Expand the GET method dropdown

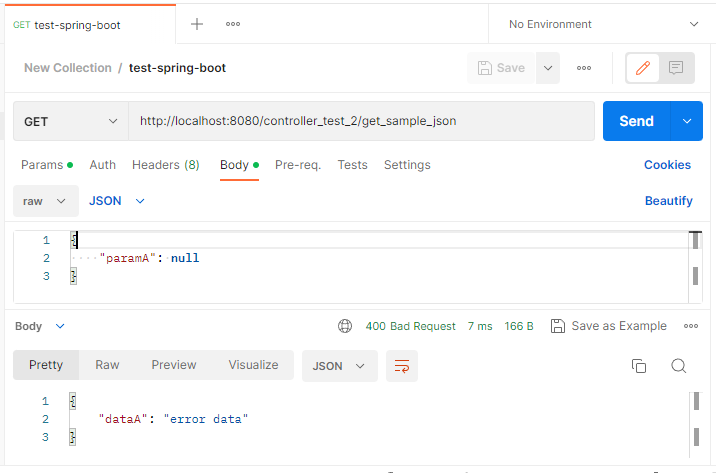click(71, 121)
